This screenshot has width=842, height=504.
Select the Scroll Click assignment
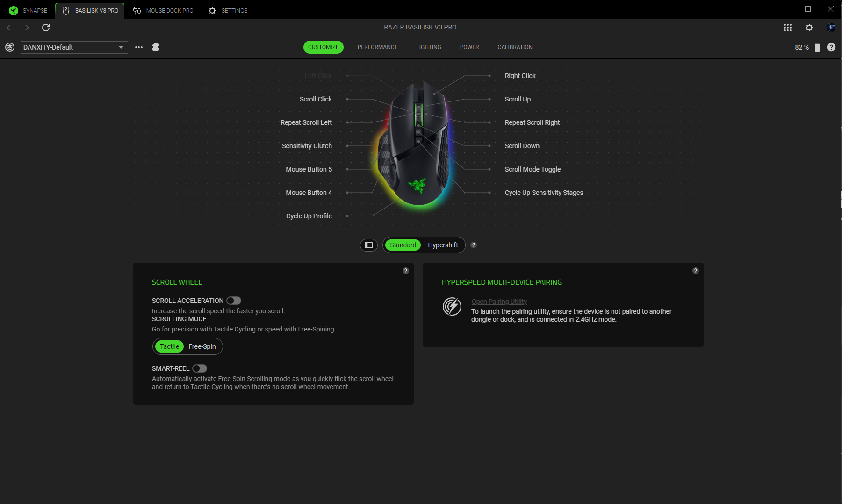(x=316, y=99)
